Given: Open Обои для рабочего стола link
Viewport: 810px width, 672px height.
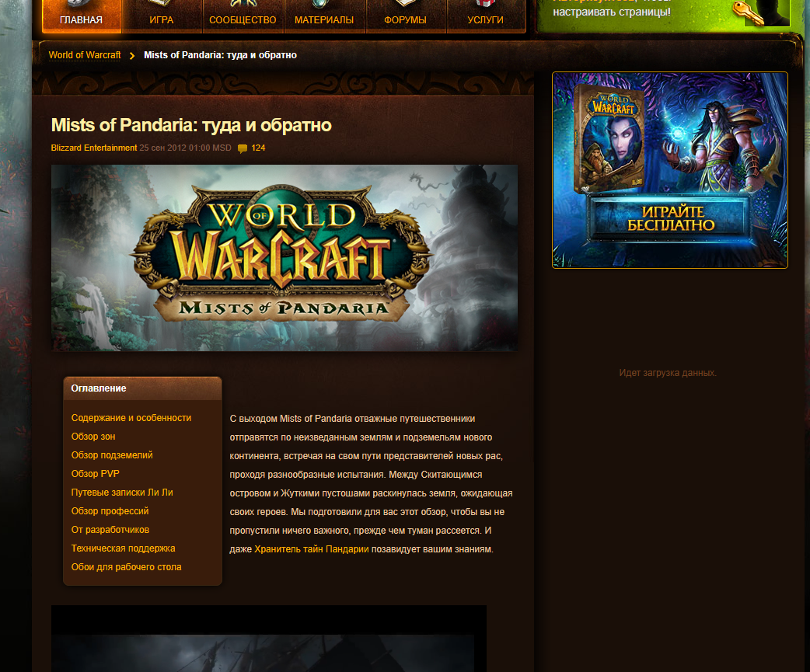Looking at the screenshot, I should [x=126, y=566].
